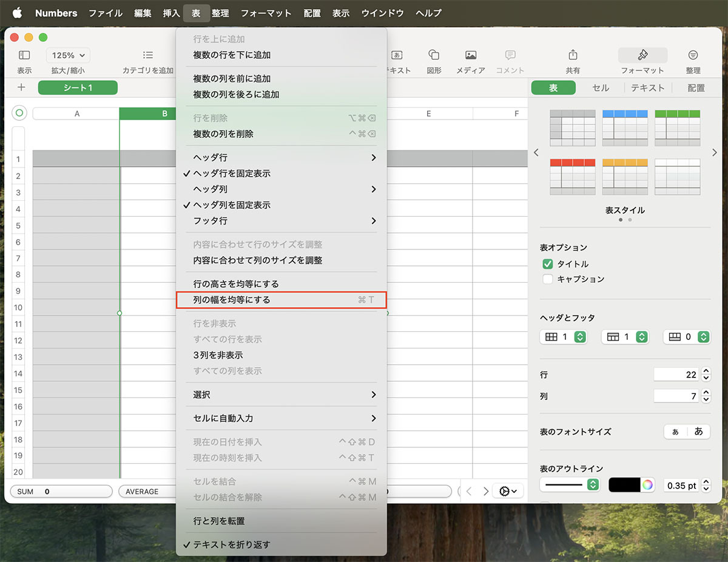The image size is (728, 562).
Task: Switch to the テキスト inspector tab
Action: (x=648, y=88)
